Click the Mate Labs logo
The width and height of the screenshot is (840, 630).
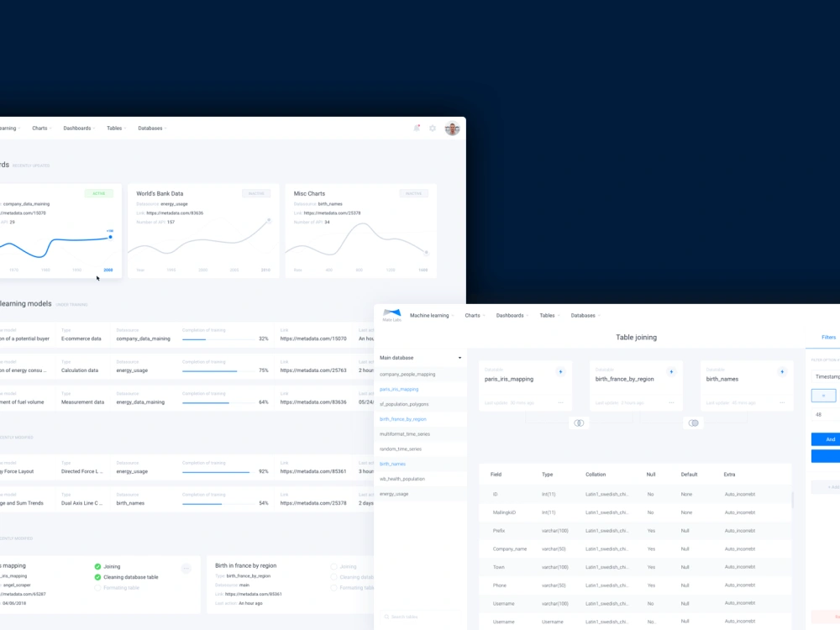tap(391, 315)
